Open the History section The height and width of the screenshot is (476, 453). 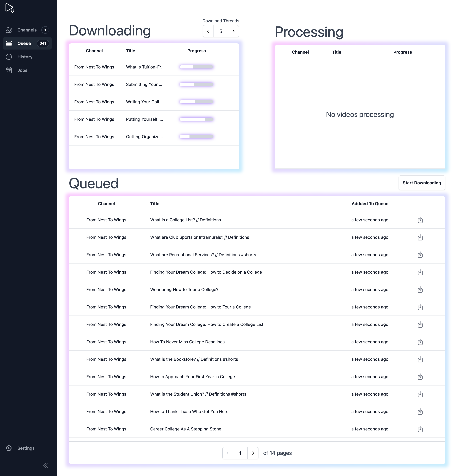point(25,57)
